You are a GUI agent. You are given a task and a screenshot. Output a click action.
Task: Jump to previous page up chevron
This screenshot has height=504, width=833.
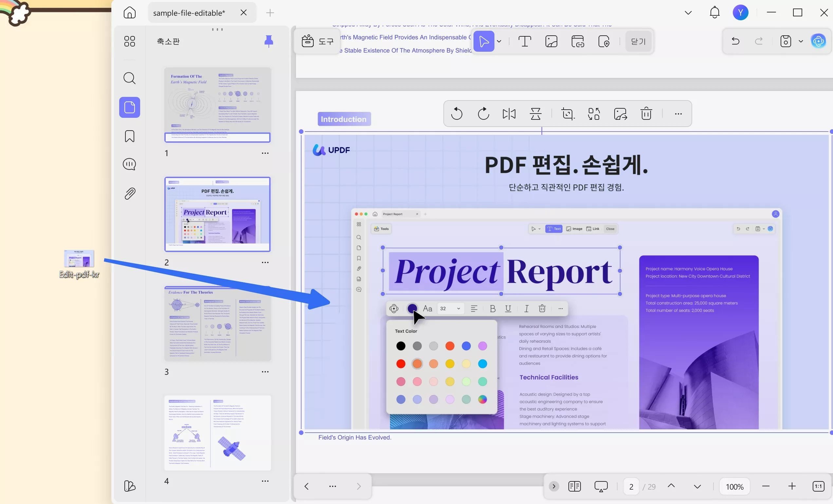671,485
